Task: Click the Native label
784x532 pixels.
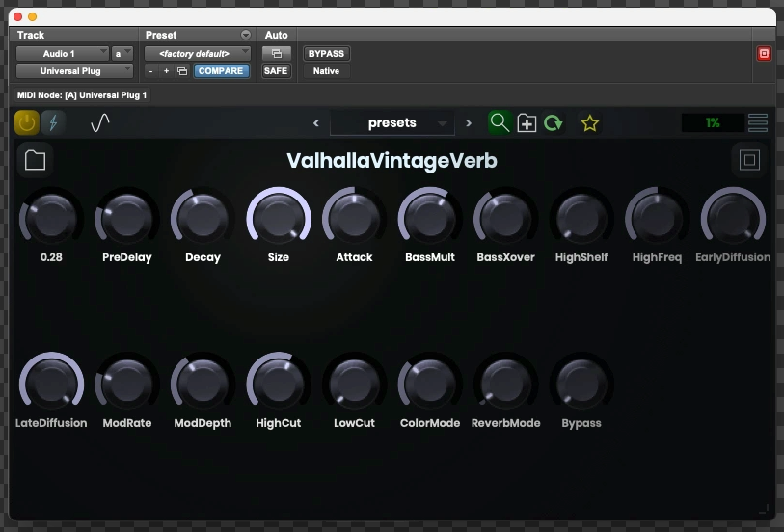Action: pyautogui.click(x=327, y=71)
